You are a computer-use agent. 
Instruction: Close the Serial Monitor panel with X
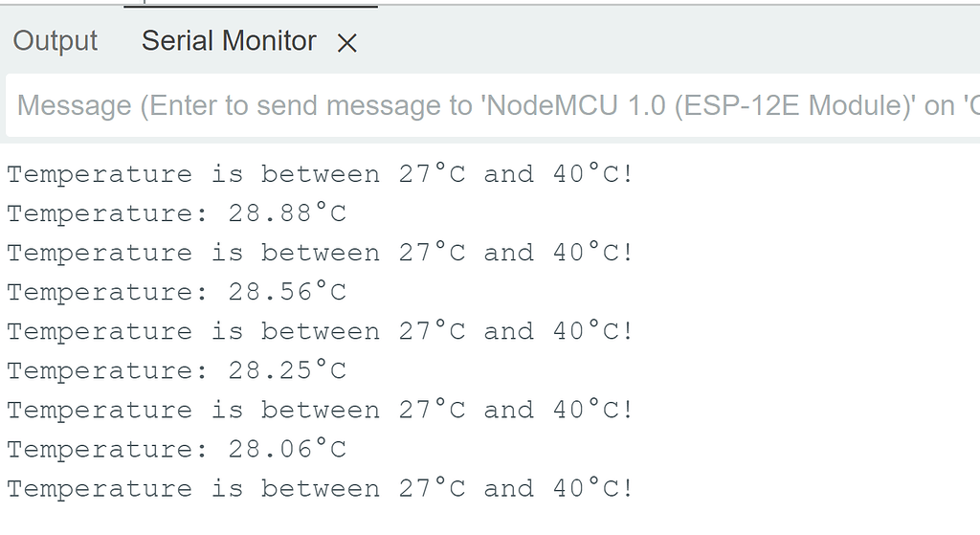[x=346, y=43]
